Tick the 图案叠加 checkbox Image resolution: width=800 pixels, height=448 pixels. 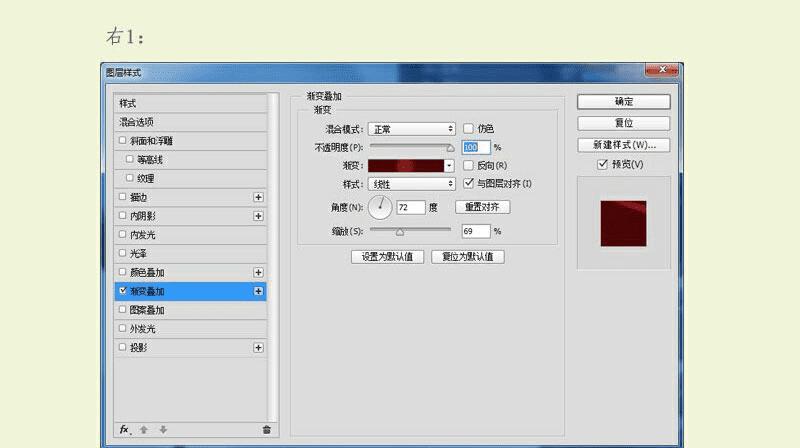pos(122,309)
